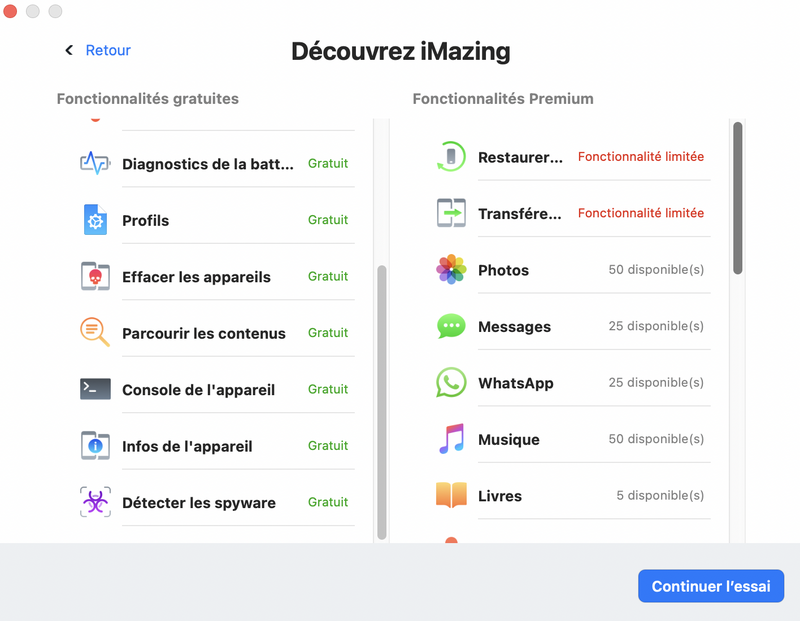The width and height of the screenshot is (800, 621).
Task: Click the Restaurer green arrow phone icon
Action: [x=451, y=156]
